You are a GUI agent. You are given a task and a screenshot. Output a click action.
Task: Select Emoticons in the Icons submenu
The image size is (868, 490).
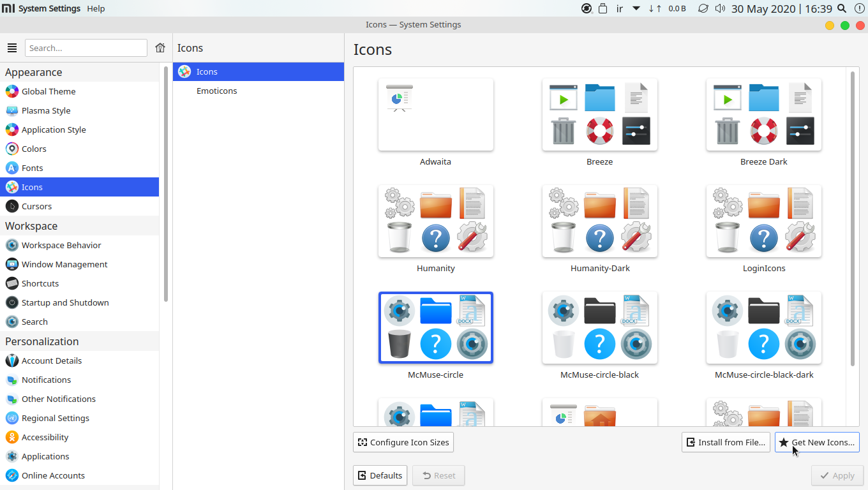coord(216,91)
